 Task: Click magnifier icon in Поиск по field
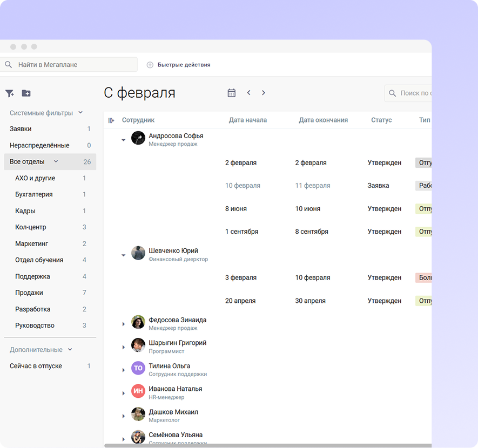(x=393, y=93)
